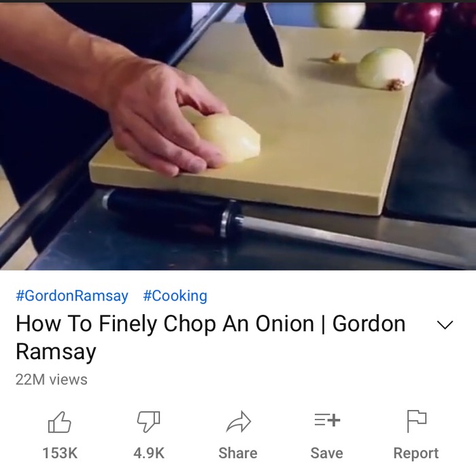Tap the thumbs-down dislike icon

(149, 422)
